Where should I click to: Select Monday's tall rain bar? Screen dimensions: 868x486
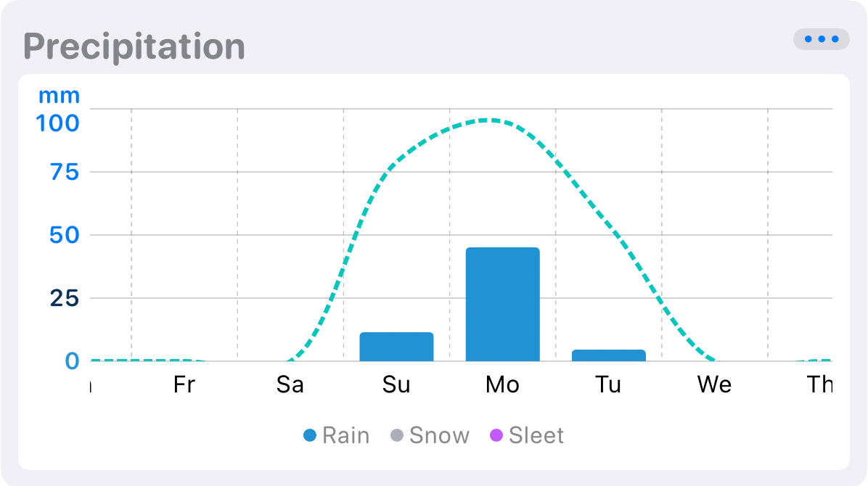pos(502,305)
